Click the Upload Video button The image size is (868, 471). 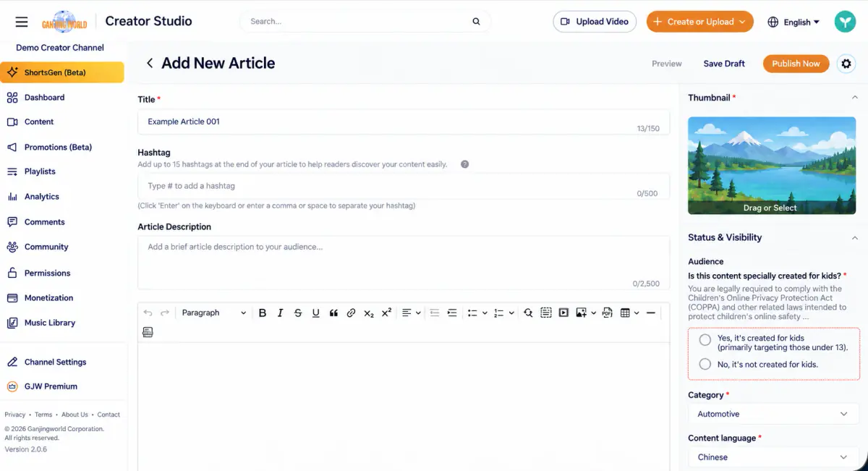click(595, 22)
